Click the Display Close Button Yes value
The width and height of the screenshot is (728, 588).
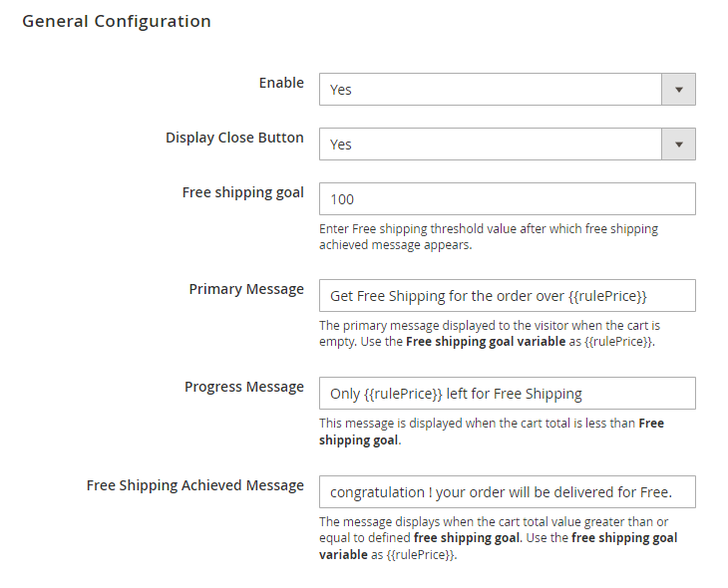342,145
